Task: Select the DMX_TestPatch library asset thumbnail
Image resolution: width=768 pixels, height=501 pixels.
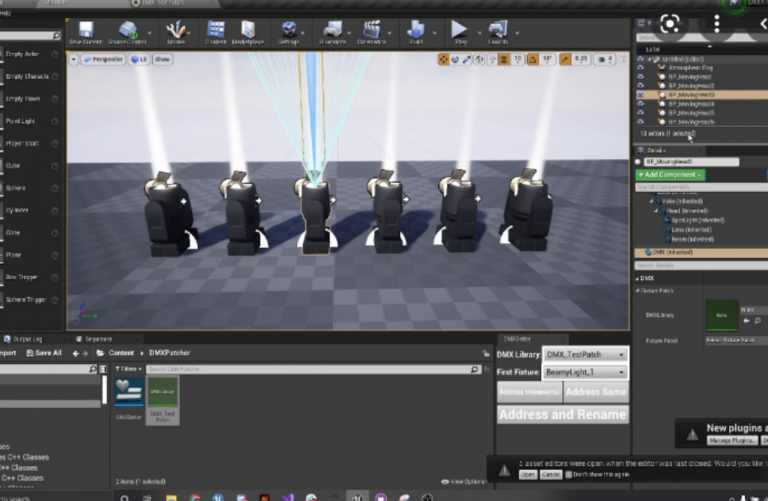Action: (163, 400)
